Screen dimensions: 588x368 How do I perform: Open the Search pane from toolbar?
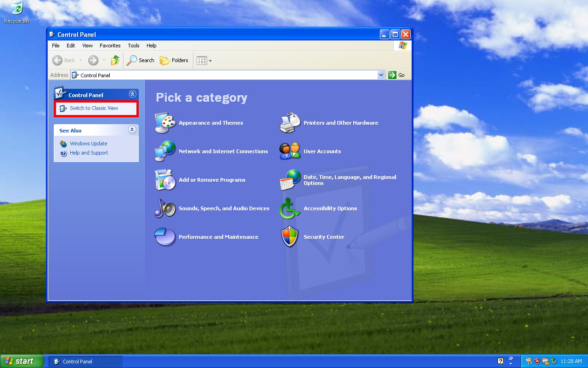141,60
